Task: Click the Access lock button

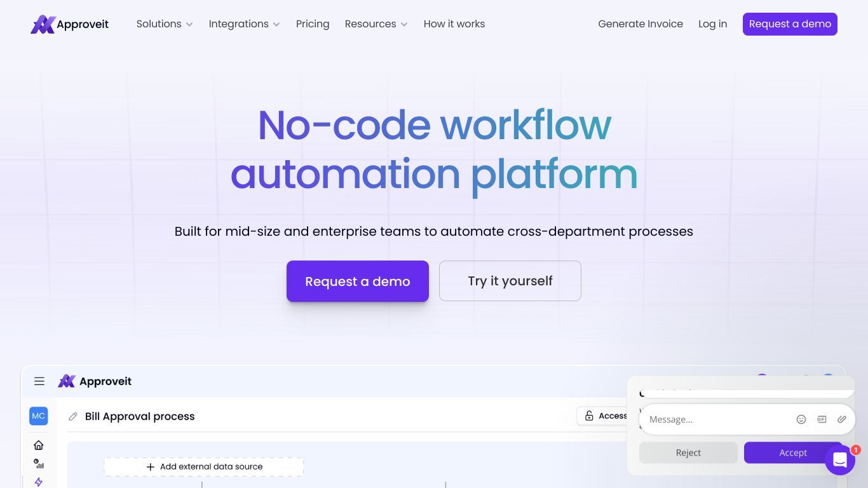Action: point(604,416)
